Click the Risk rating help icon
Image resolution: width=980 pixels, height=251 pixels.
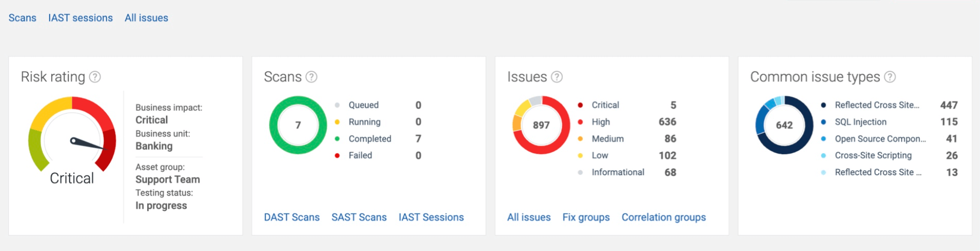click(95, 77)
